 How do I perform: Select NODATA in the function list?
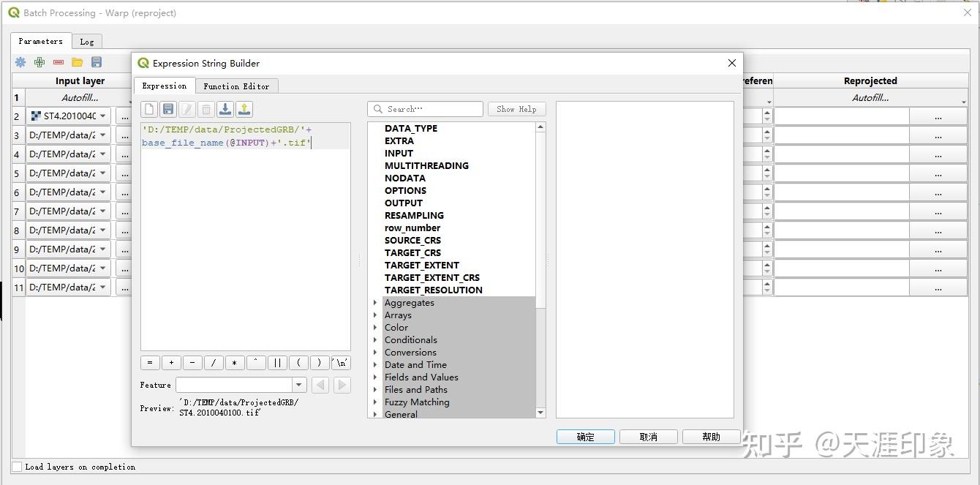click(405, 178)
